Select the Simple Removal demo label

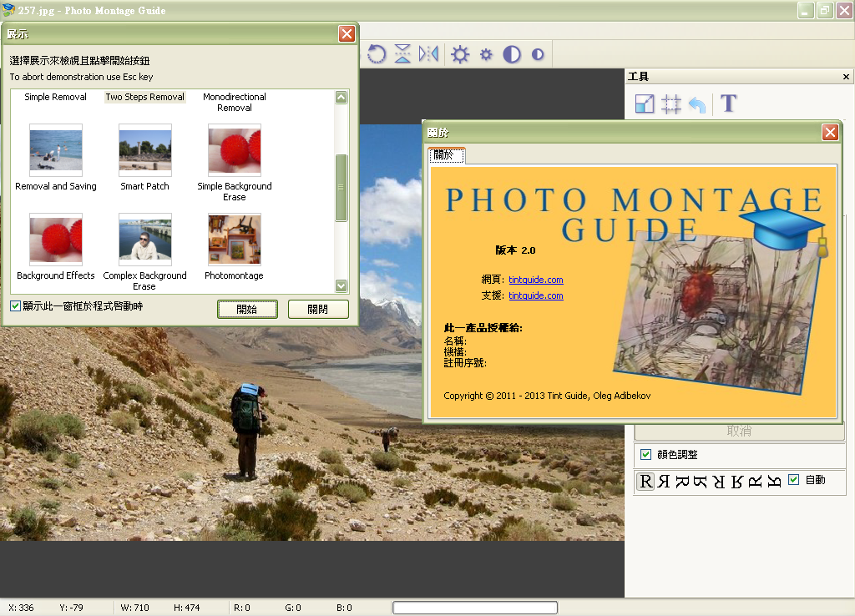[x=56, y=97]
